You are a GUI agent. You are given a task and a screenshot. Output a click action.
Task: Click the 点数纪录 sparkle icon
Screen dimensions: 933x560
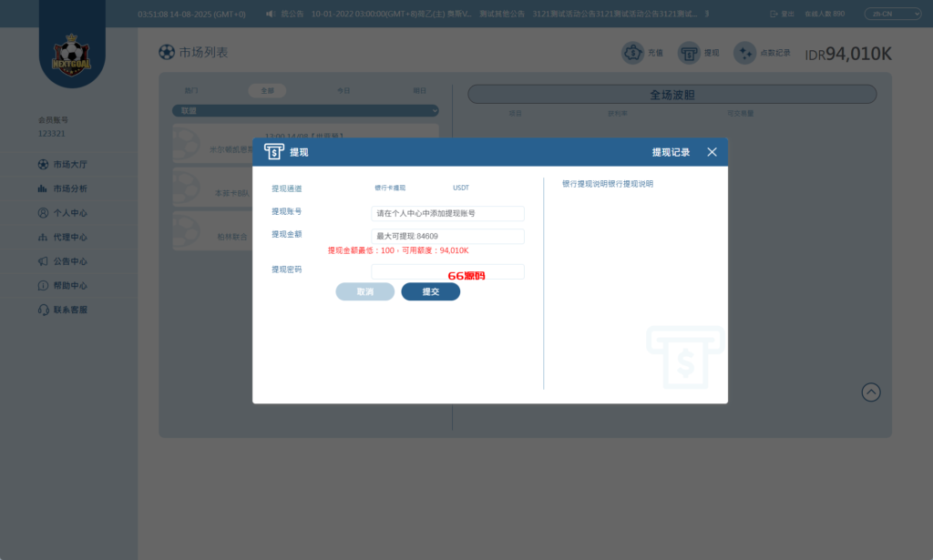(744, 53)
